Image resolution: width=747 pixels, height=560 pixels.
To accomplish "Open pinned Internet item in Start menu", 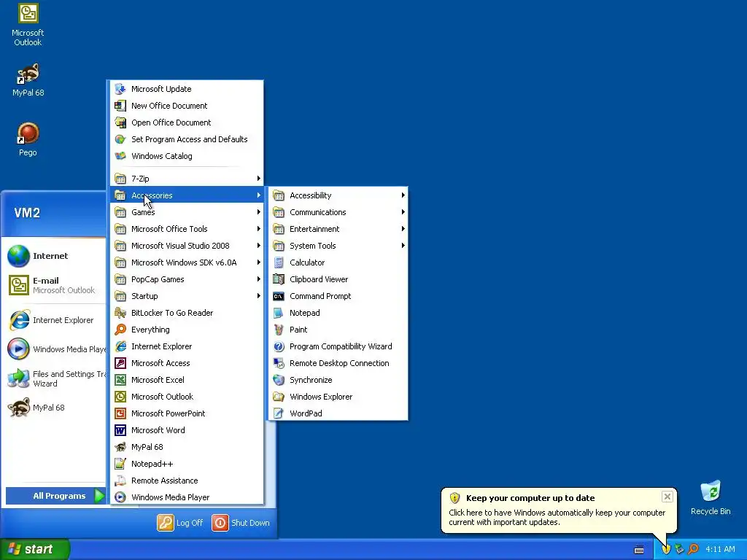I will (55, 256).
